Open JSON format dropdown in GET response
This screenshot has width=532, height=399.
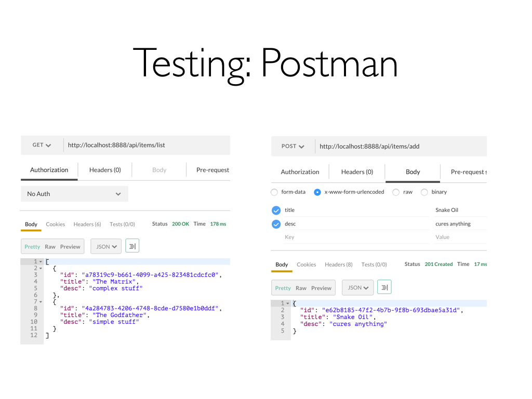tap(106, 246)
